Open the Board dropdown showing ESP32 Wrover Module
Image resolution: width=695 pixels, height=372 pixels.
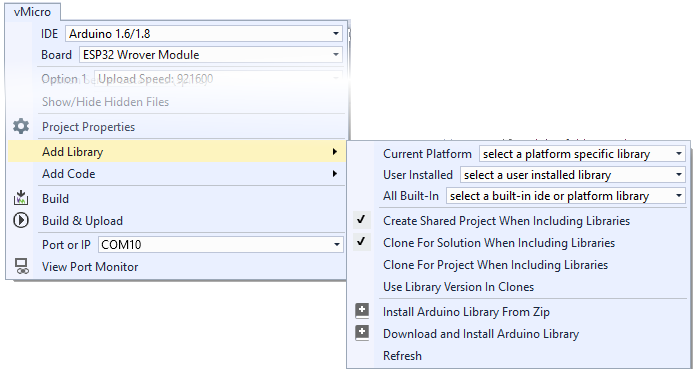click(211, 55)
